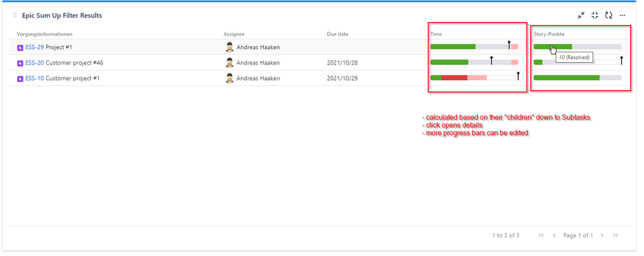Click the epic icon beside ESS-20
This screenshot has height=256, width=644.
20,63
